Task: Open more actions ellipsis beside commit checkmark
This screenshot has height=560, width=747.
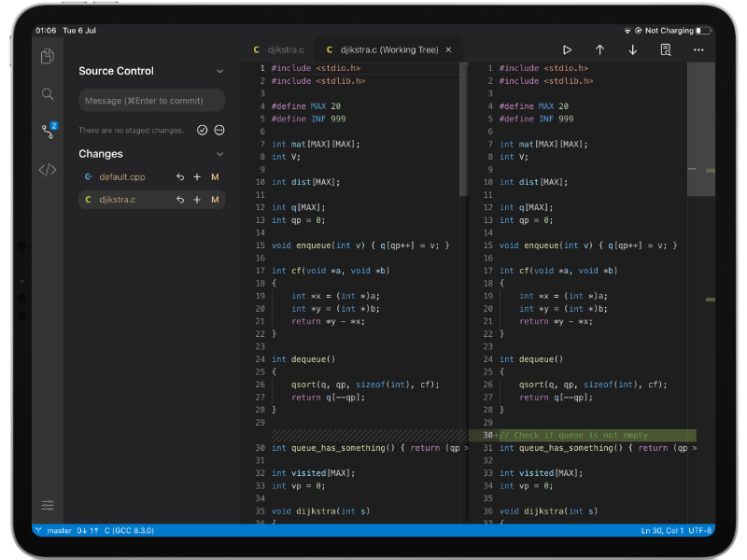Action: click(219, 130)
